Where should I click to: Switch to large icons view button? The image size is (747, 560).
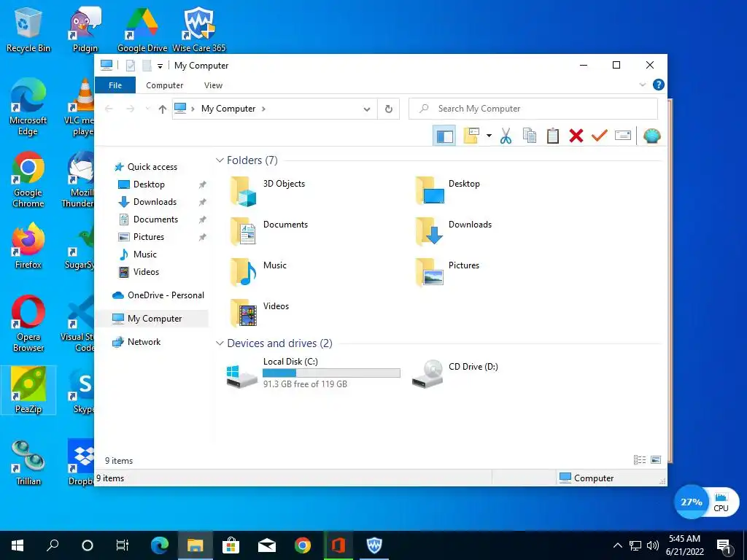tap(656, 459)
